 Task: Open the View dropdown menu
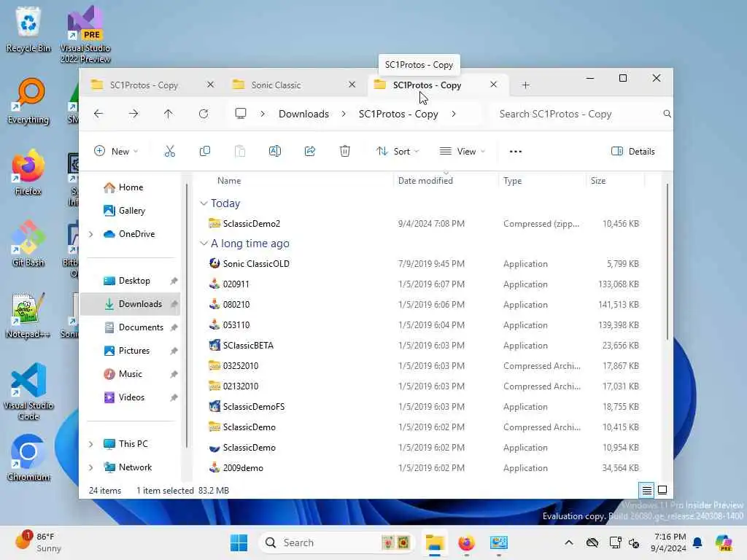click(462, 152)
